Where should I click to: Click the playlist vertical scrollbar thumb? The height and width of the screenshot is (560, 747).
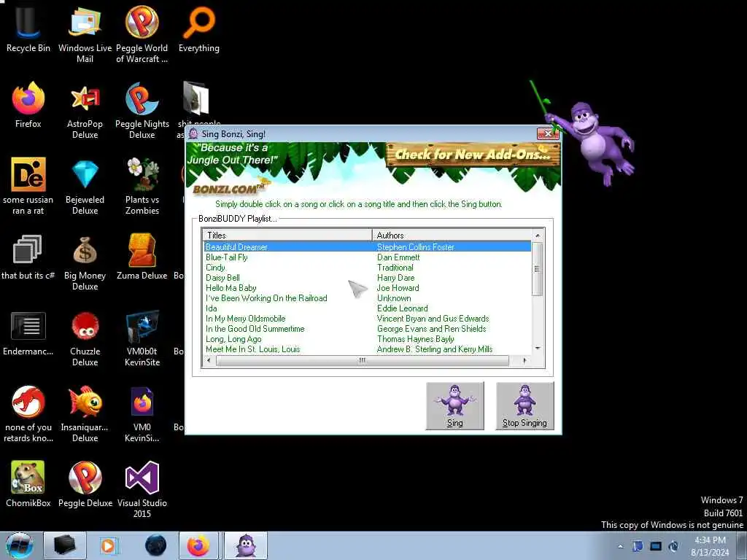click(x=538, y=269)
